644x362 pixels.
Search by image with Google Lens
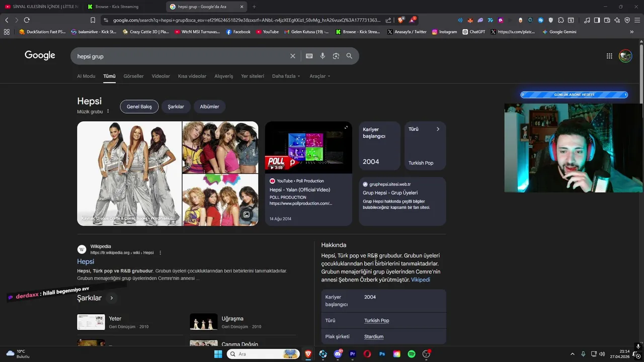(x=336, y=56)
